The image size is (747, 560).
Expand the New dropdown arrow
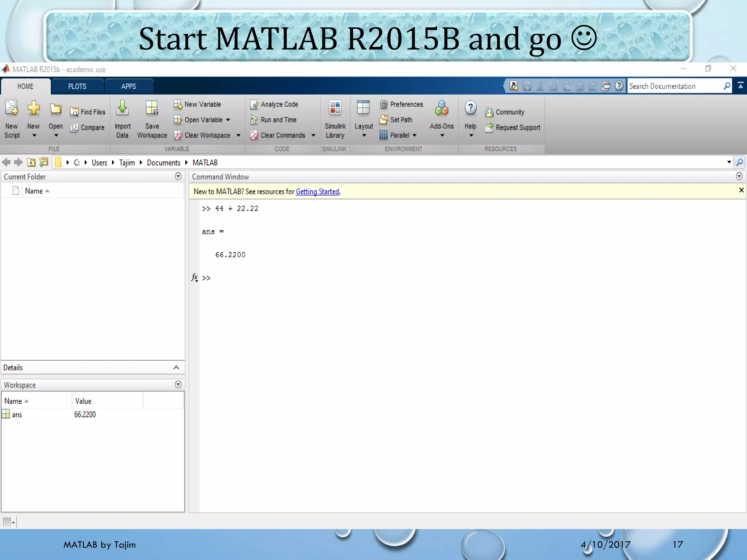[x=34, y=136]
